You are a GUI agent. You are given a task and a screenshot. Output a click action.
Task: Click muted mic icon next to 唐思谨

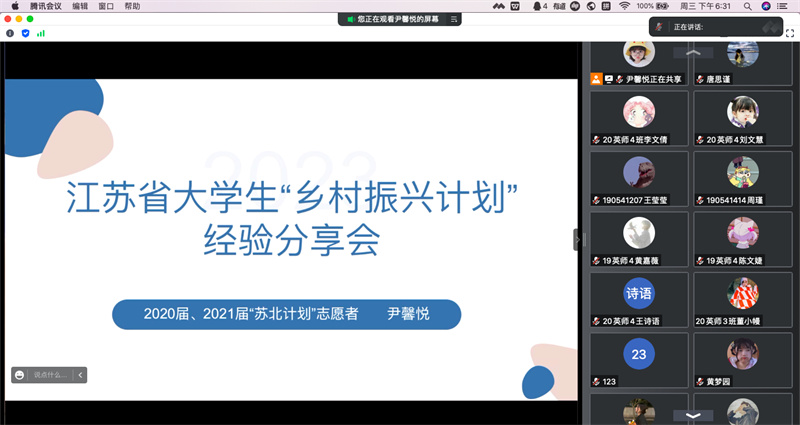[x=700, y=78]
